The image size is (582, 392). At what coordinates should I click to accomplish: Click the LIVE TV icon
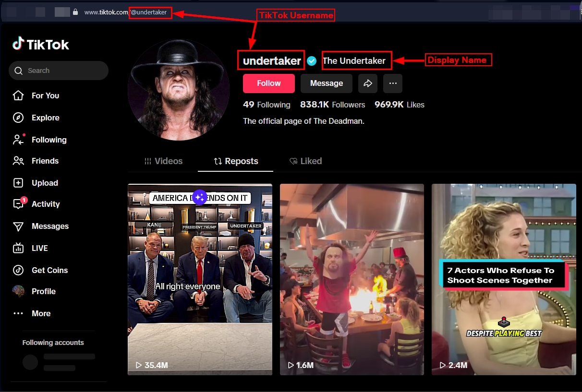tap(18, 248)
